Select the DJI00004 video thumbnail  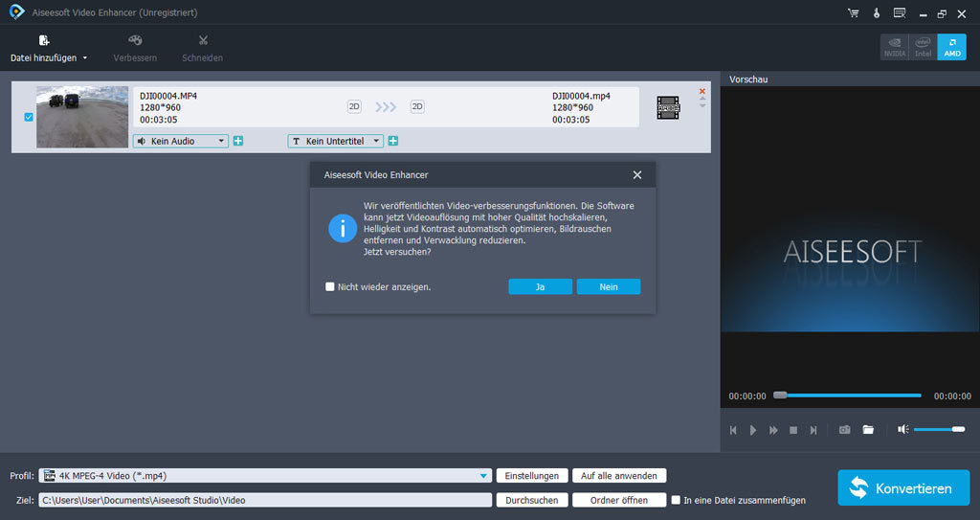(82, 117)
